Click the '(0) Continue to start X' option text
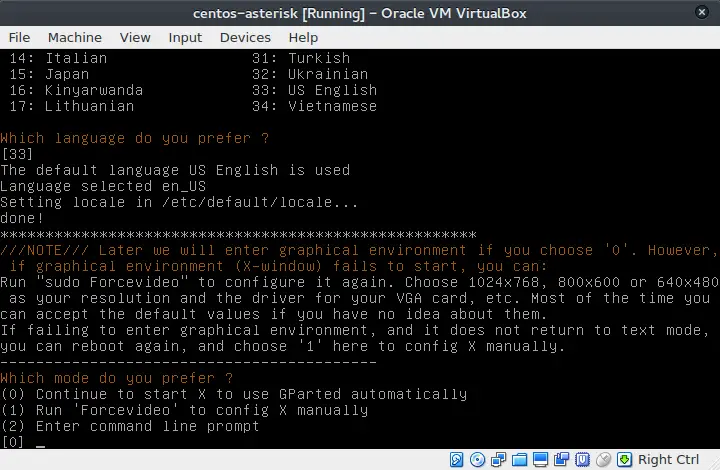 pos(234,394)
